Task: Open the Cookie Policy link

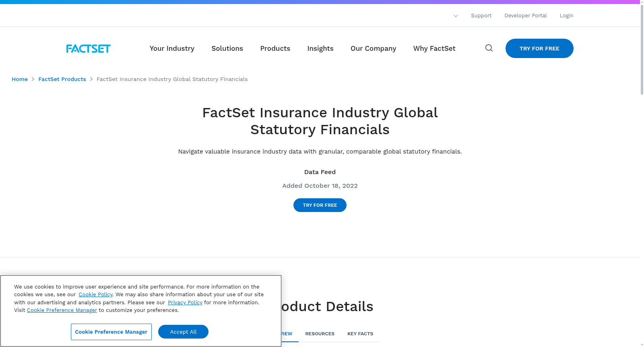Action: (95, 295)
